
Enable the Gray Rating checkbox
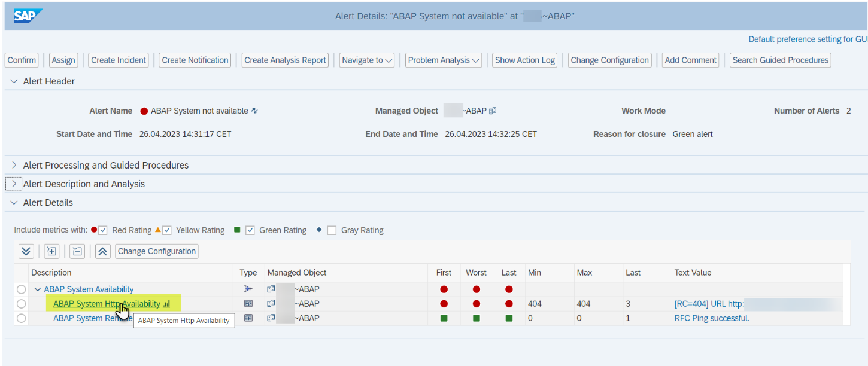332,230
